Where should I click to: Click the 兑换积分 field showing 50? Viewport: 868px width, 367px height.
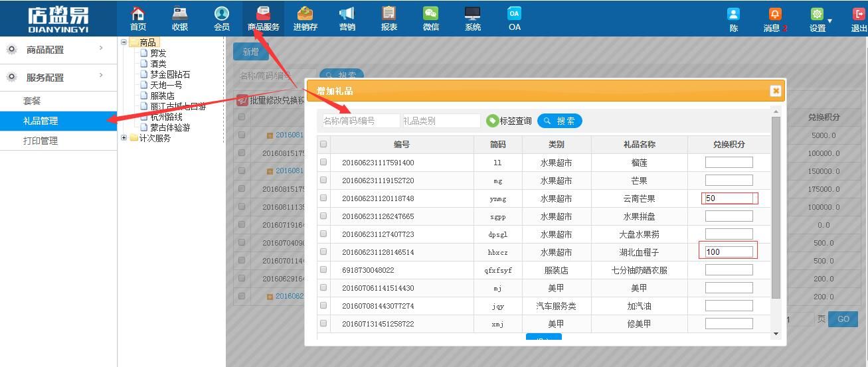(x=729, y=198)
